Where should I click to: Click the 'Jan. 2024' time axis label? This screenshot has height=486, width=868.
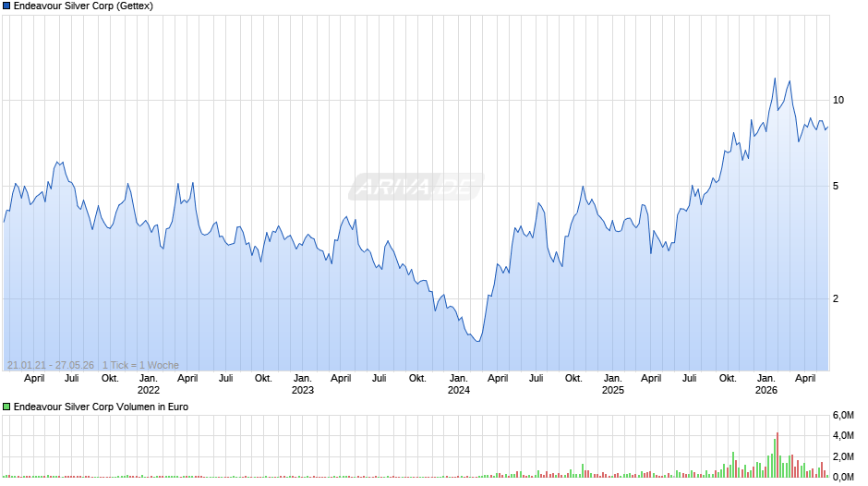pos(458,384)
